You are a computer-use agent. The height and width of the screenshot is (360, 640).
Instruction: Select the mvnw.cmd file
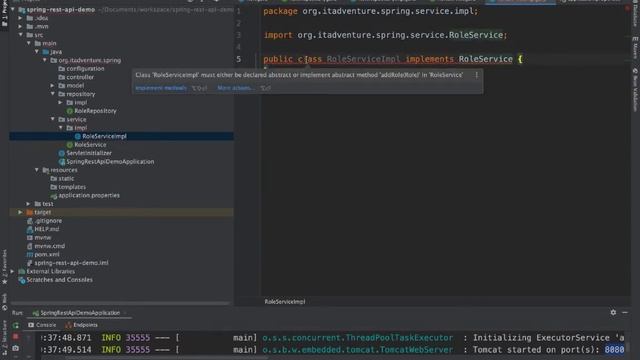[x=49, y=246]
